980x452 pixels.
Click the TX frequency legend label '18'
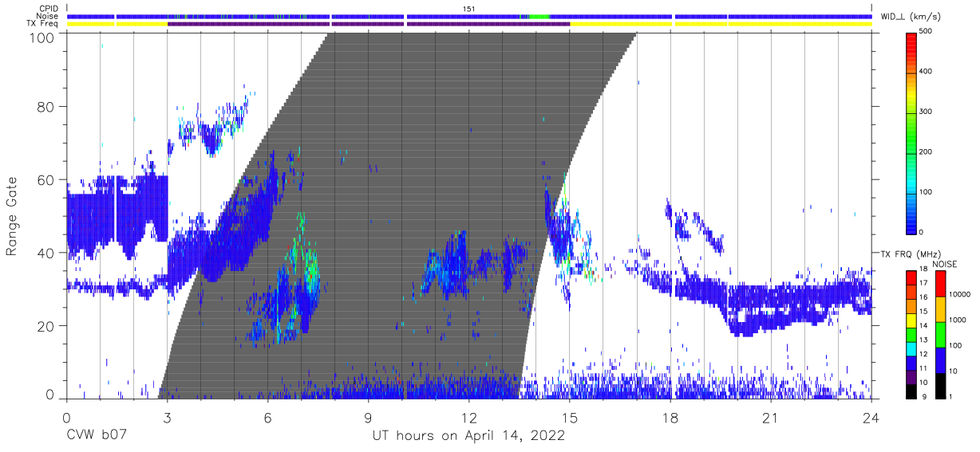click(923, 269)
